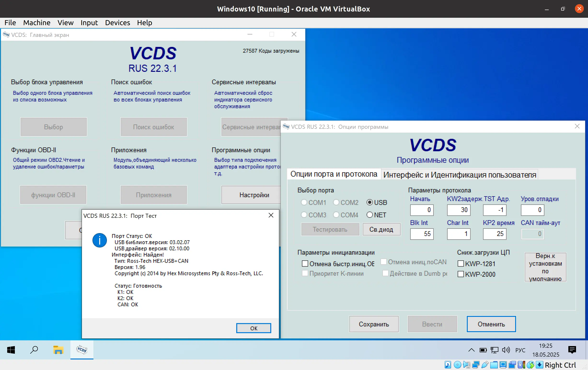Open File Explorer from the taskbar
Screen dimensions: 588x370
(58, 350)
